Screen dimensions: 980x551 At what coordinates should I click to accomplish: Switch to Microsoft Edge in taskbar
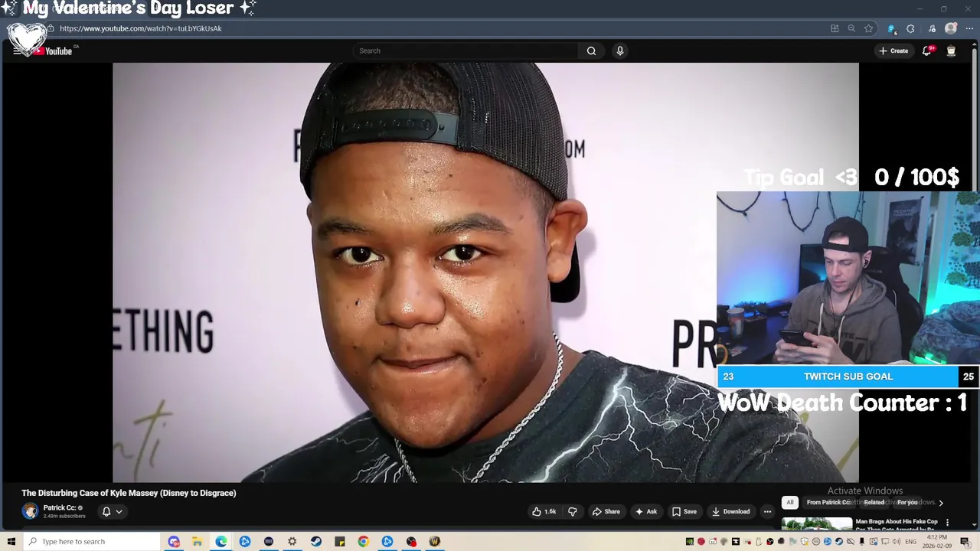click(221, 541)
